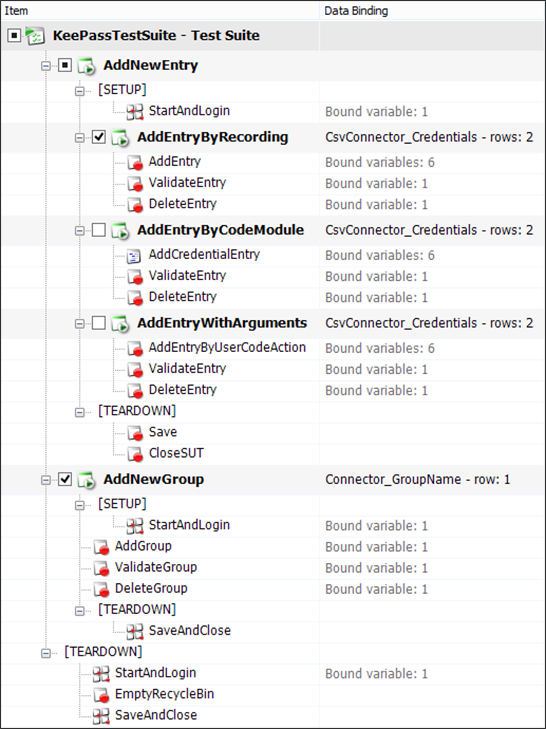546x729 pixels.
Task: Click the KeePassTestSuite test suite icon
Action: (35, 36)
